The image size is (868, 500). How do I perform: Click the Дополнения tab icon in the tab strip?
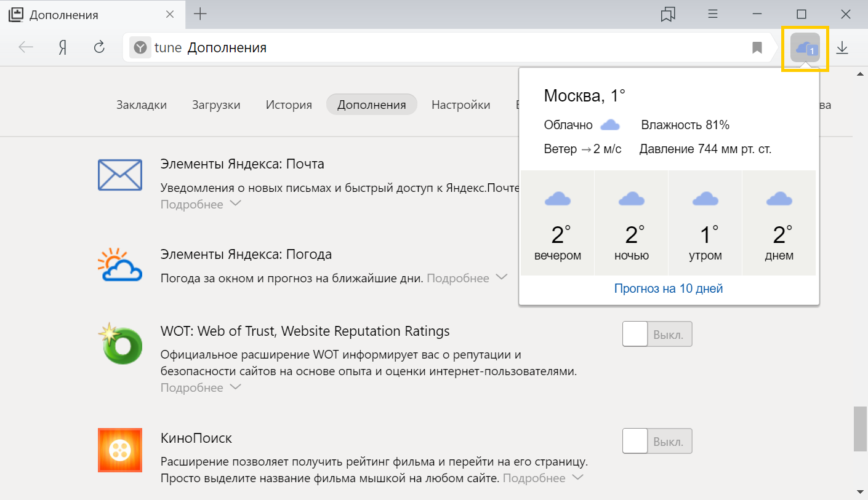[x=15, y=15]
